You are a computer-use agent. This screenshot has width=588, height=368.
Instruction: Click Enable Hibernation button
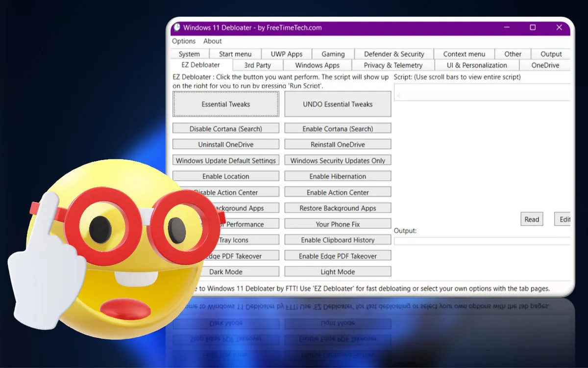[x=338, y=176]
